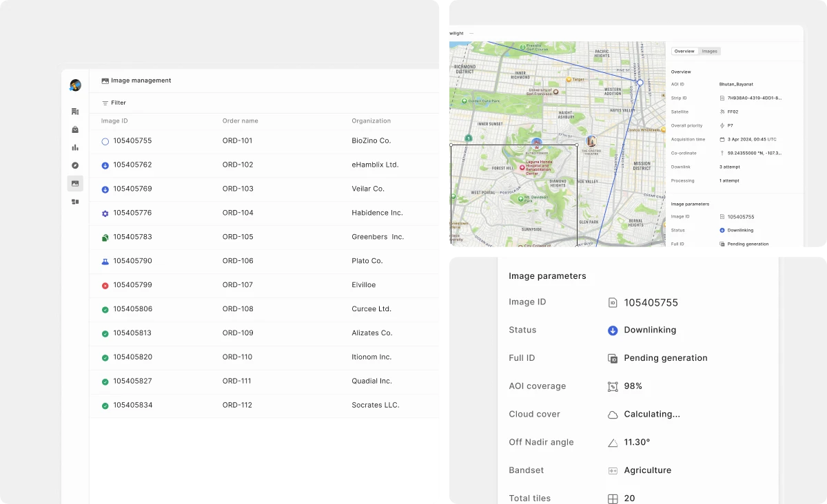Click the downlink arrow status icon of 105405762
The height and width of the screenshot is (504, 827).
click(105, 165)
